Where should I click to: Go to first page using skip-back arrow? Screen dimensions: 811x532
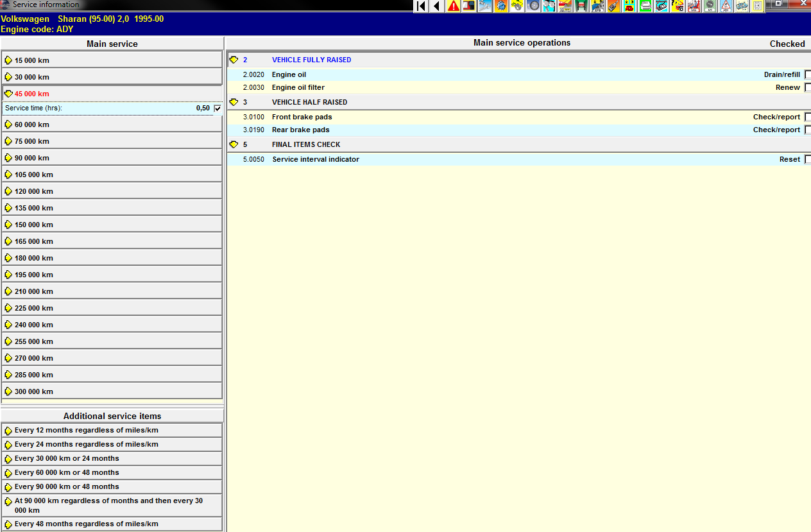421,6
